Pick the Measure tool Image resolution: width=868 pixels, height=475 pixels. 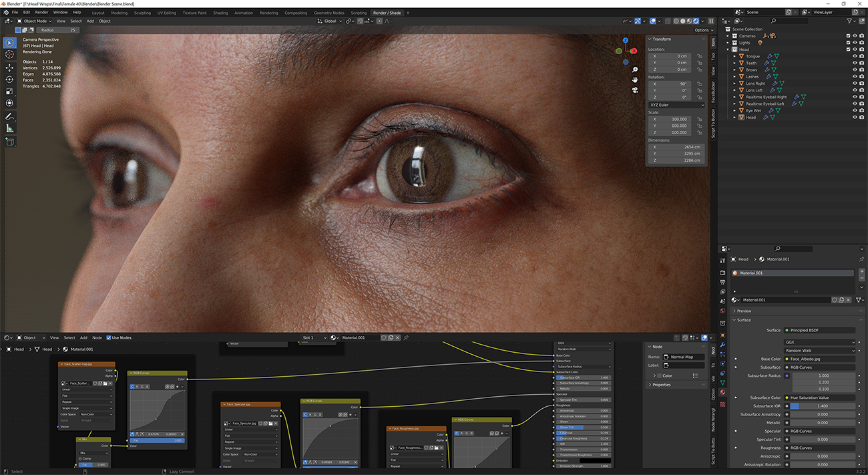tap(9, 129)
